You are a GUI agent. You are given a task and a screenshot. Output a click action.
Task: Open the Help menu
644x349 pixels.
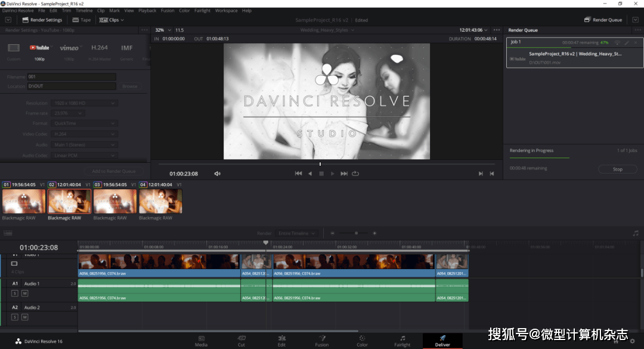pyautogui.click(x=247, y=11)
